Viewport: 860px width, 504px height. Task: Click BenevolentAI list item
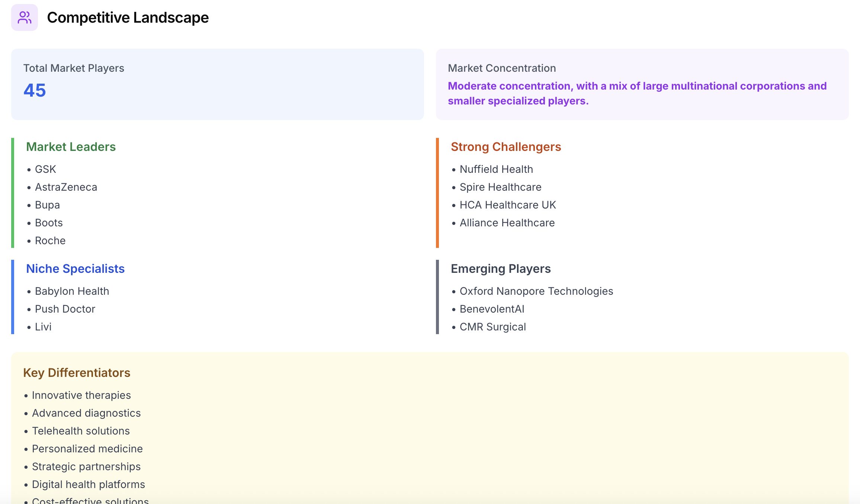(x=492, y=309)
